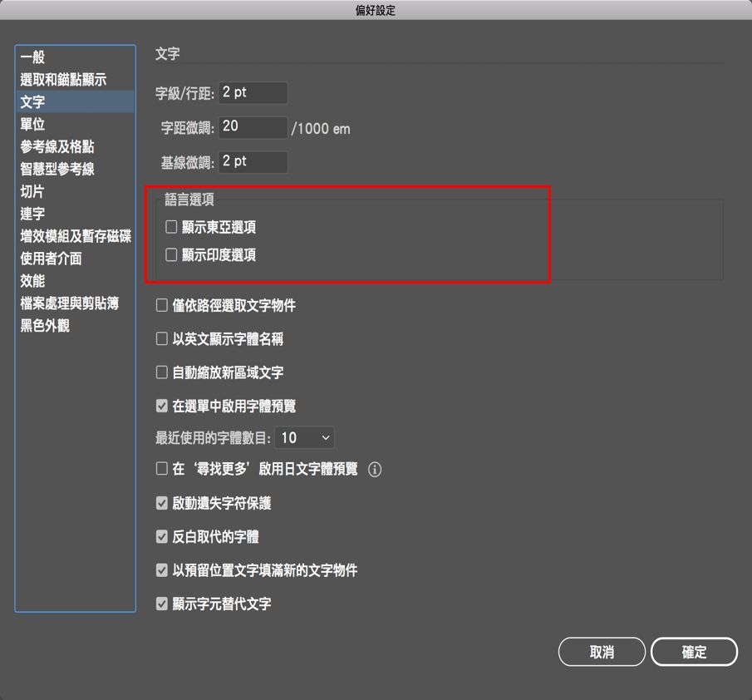Viewport: 752px width, 700px height.
Task: Enable 顯示印度選項 checkbox
Action: [x=171, y=254]
